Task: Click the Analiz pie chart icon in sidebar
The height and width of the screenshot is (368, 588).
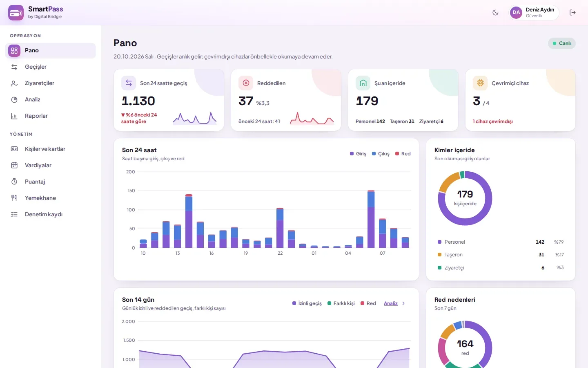Action: tap(14, 100)
